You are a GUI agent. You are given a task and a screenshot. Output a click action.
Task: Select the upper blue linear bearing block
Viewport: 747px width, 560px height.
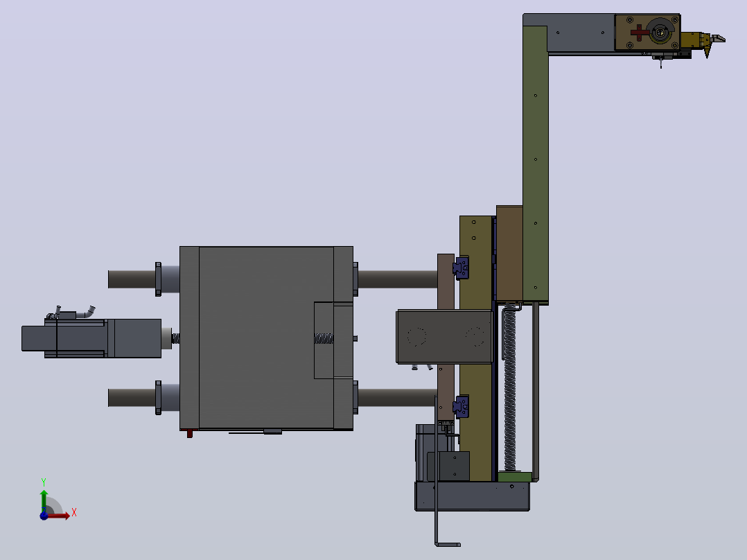click(x=462, y=268)
